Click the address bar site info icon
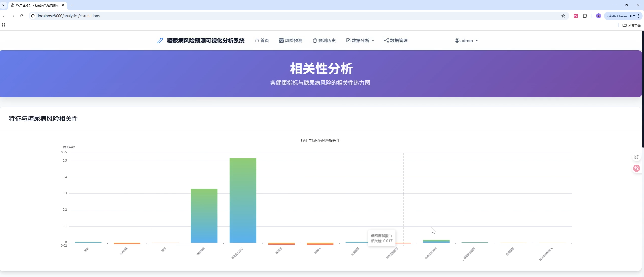 click(33, 16)
